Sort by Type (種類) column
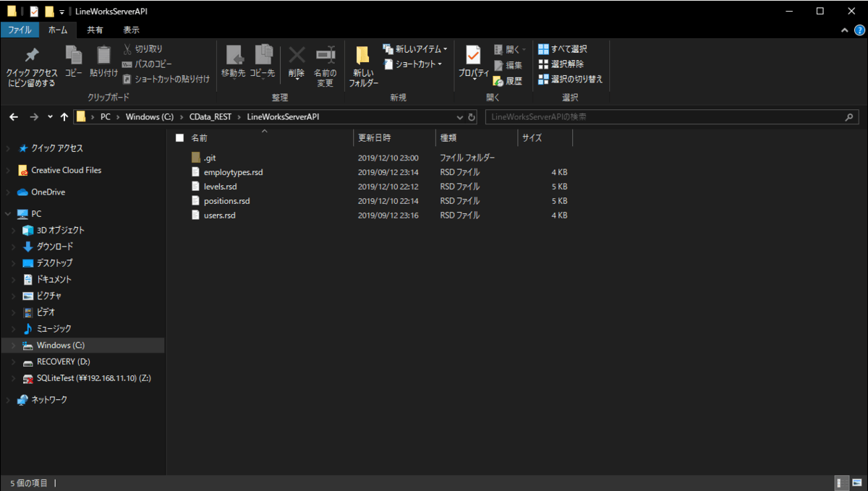The width and height of the screenshot is (868, 491). tap(448, 137)
